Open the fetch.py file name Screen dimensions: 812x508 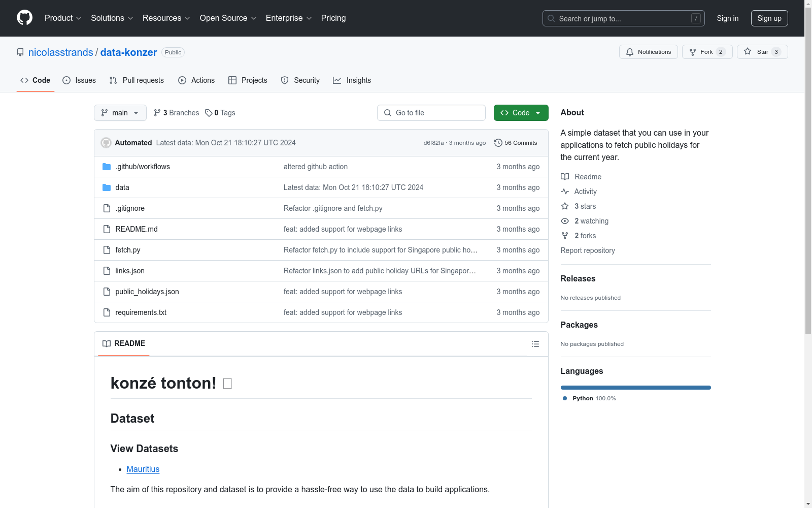[128, 250]
